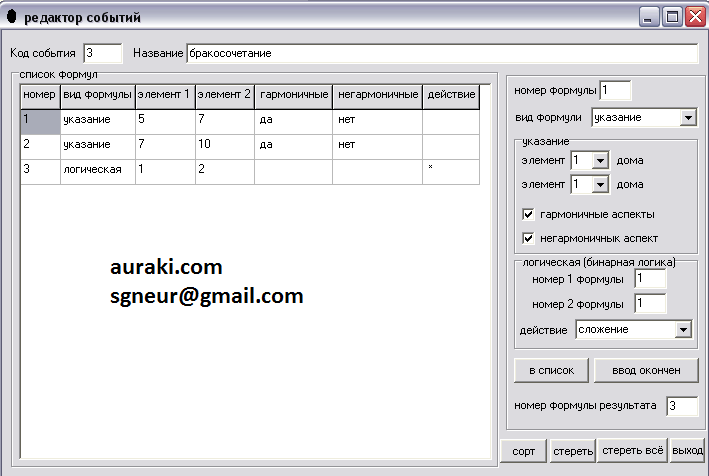Image resolution: width=709 pixels, height=476 pixels.
Task: Click the app icon in title bar
Action: click(12, 17)
